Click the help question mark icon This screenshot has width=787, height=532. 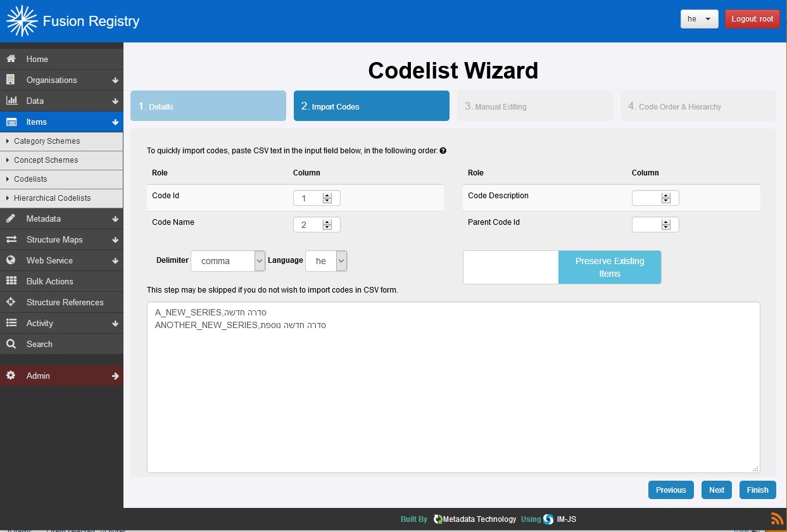click(443, 151)
